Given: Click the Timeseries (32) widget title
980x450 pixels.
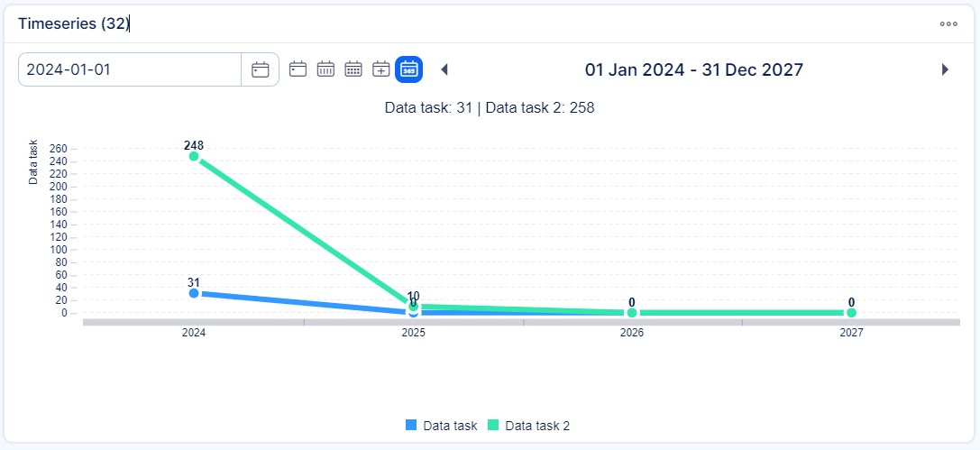Looking at the screenshot, I should click(74, 24).
